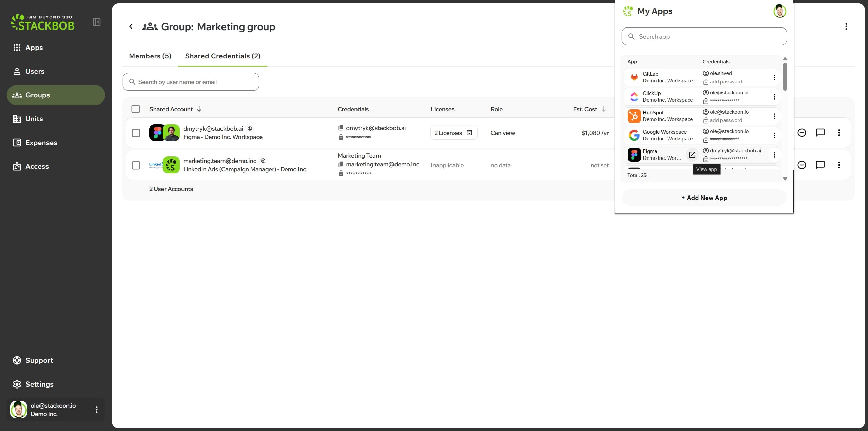Click Figma logo in My Apps list
This screenshot has height=431, width=868.
pyautogui.click(x=634, y=155)
